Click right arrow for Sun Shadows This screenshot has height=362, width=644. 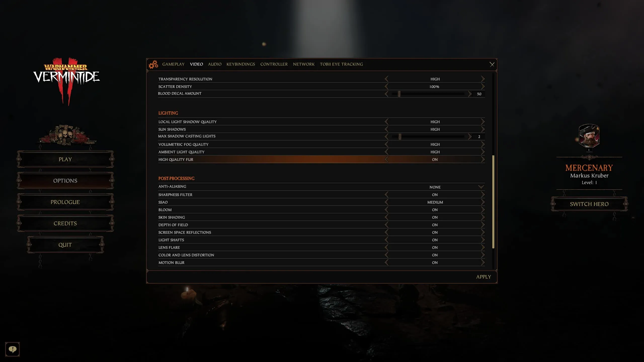point(482,129)
